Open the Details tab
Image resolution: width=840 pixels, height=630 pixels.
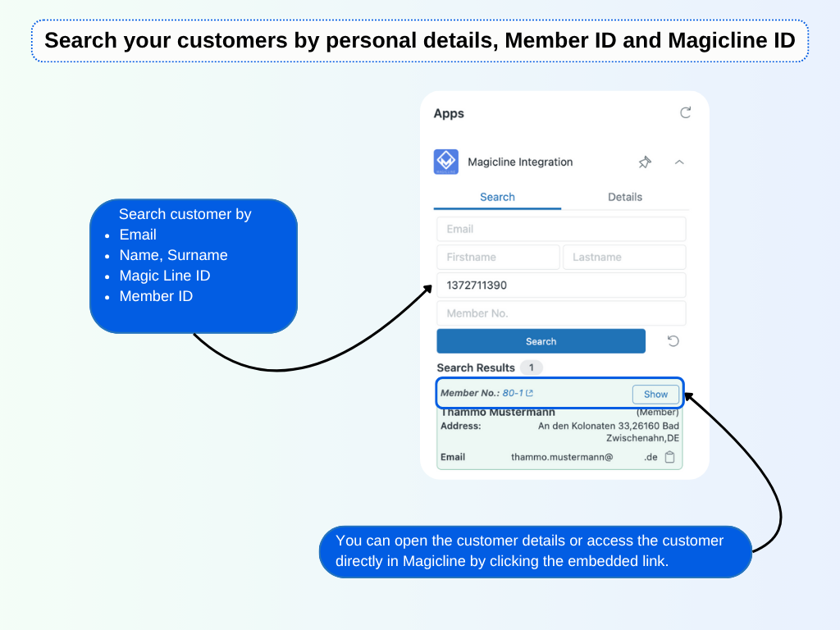[x=625, y=197]
